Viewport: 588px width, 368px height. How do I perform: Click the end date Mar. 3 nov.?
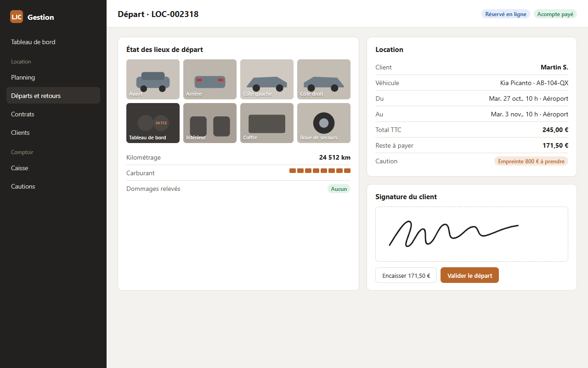(530, 114)
